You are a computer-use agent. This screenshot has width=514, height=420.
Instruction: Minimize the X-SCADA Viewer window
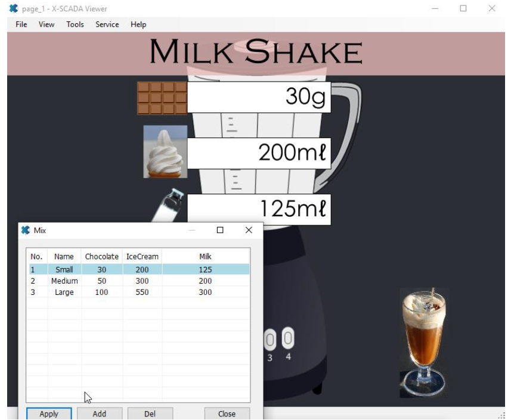point(435,8)
